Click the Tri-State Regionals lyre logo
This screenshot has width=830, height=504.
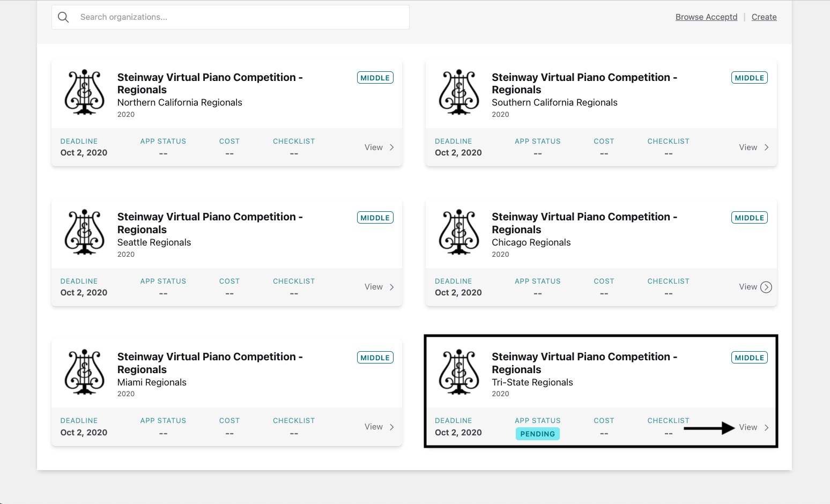point(459,372)
